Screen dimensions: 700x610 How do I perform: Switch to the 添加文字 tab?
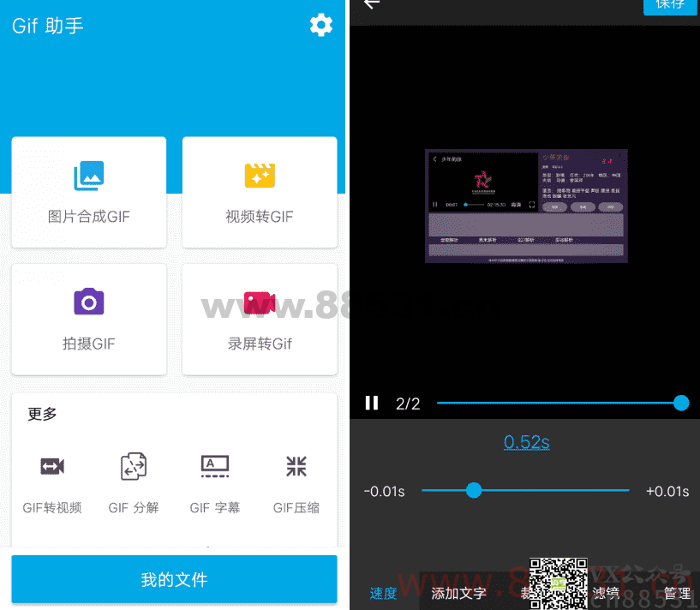(458, 593)
